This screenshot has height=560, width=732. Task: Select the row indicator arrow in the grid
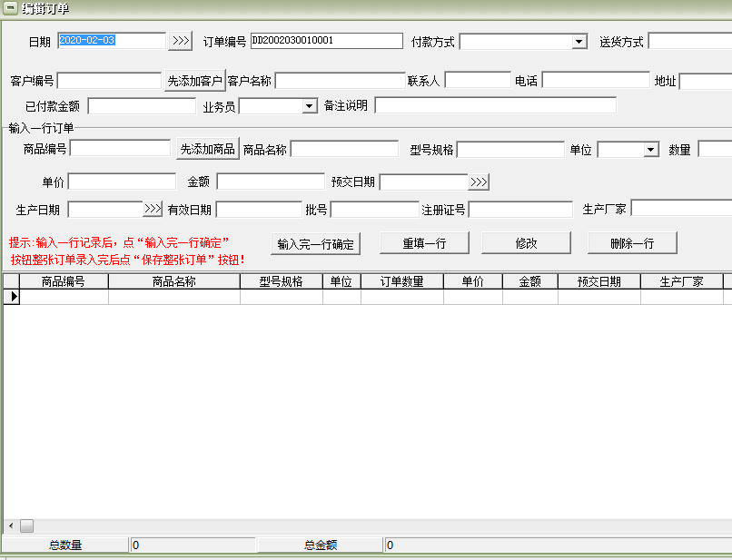[x=12, y=296]
